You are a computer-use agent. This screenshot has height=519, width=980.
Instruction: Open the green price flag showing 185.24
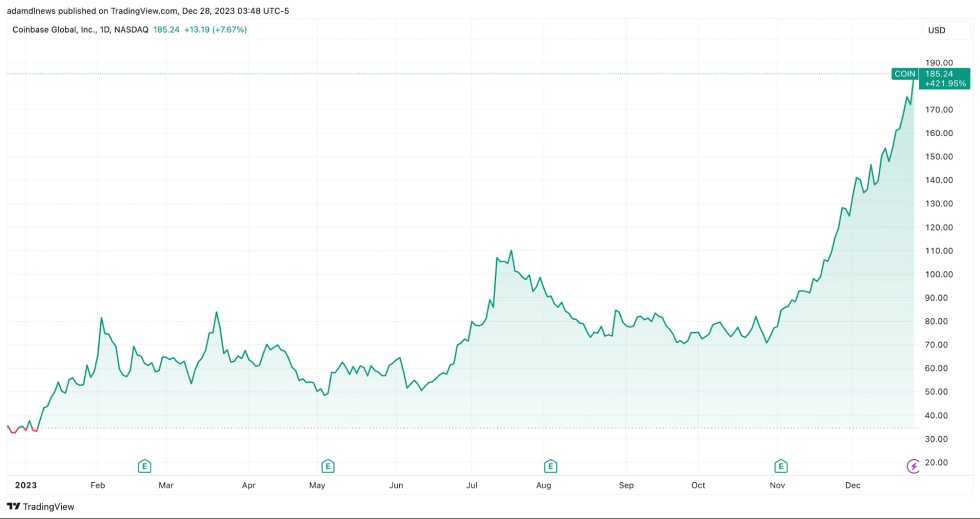tap(945, 79)
